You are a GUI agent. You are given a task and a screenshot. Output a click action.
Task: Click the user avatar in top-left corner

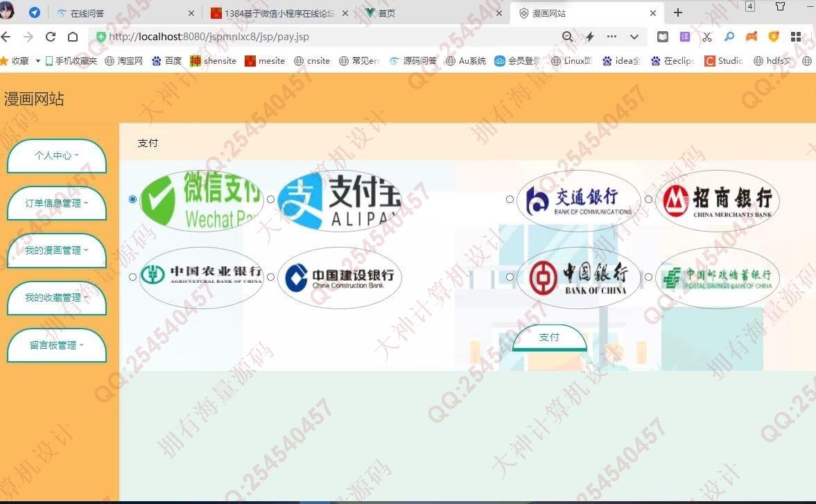tap(7, 10)
